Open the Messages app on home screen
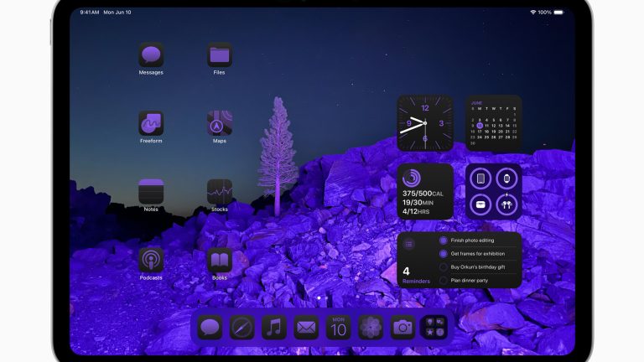 [x=151, y=55]
